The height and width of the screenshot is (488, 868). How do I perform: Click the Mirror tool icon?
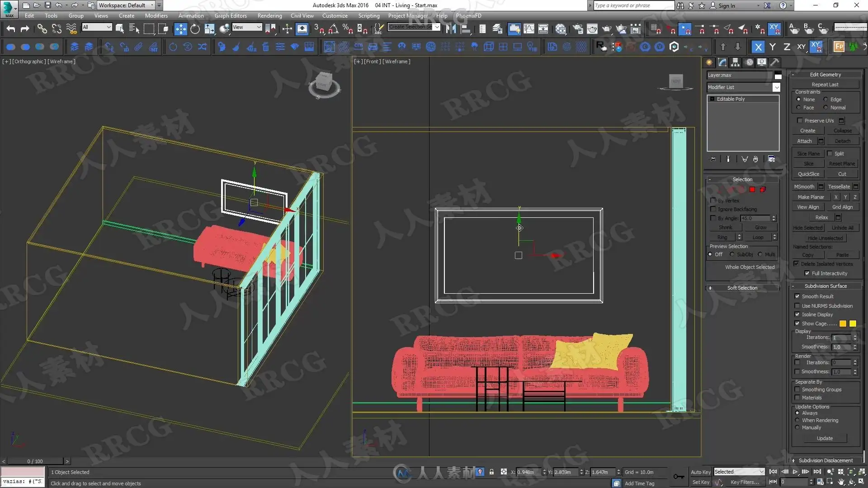(x=451, y=29)
